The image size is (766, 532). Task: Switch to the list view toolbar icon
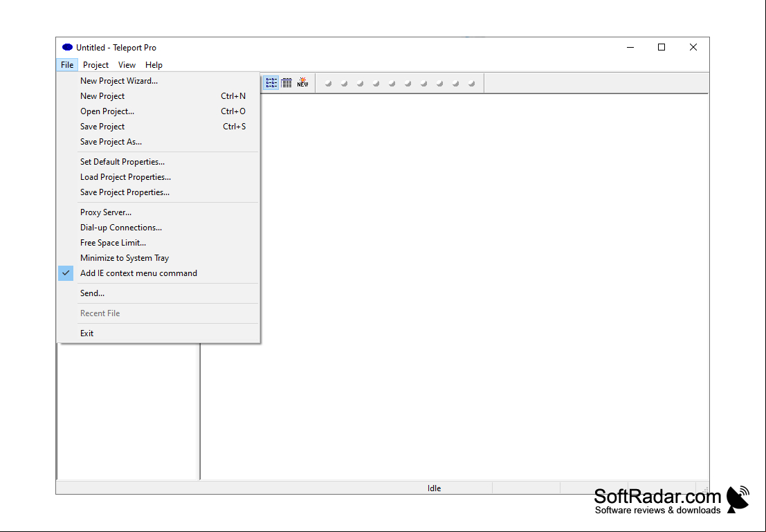click(271, 83)
